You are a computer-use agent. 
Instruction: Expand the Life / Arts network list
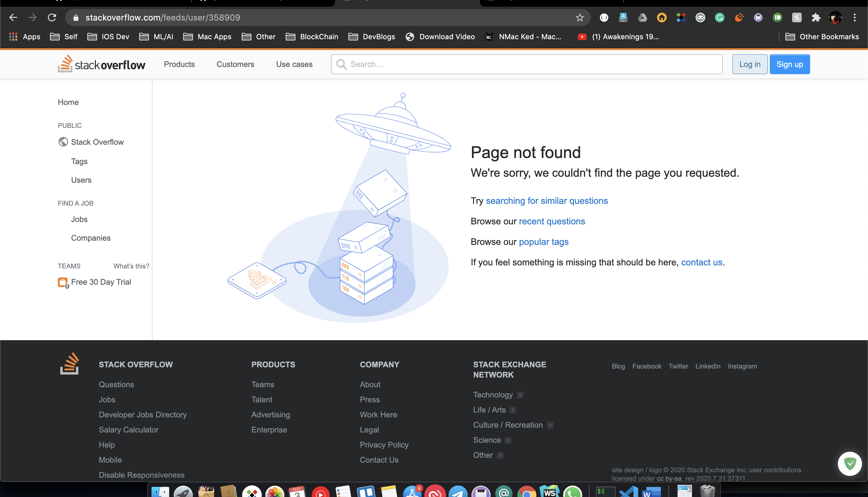pos(513,410)
